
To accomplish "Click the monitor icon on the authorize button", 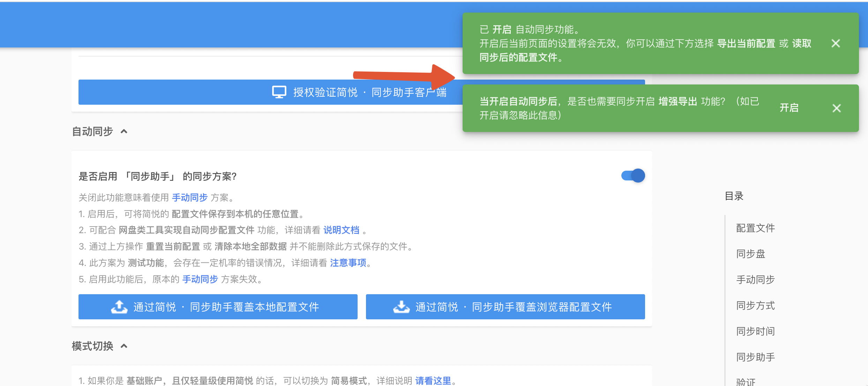I will tap(278, 92).
